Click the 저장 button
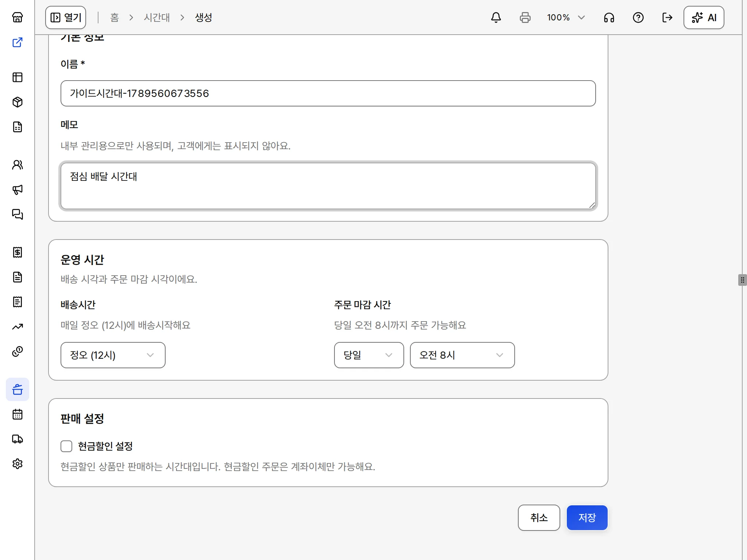 (x=587, y=518)
